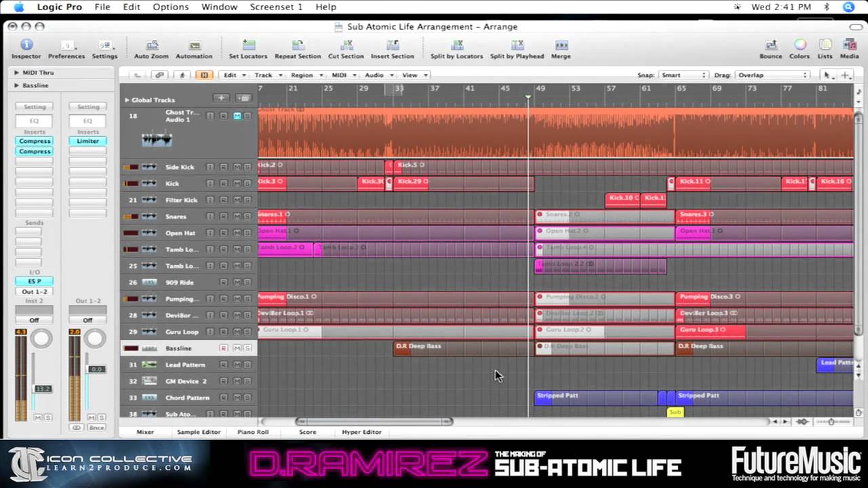868x488 pixels.
Task: Click the Inst 2 volume fader
Action: tap(43, 388)
